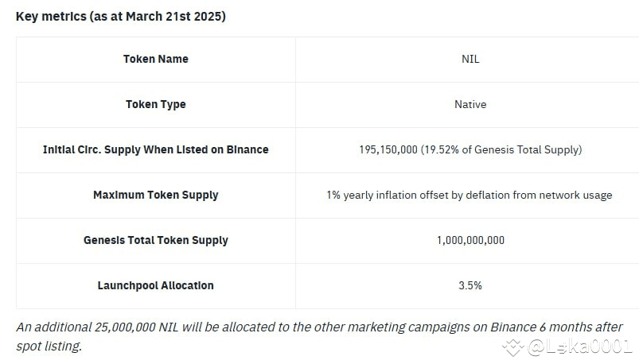The width and height of the screenshot is (639, 364).
Task: Click the 3.5% allocation value
Action: [470, 285]
